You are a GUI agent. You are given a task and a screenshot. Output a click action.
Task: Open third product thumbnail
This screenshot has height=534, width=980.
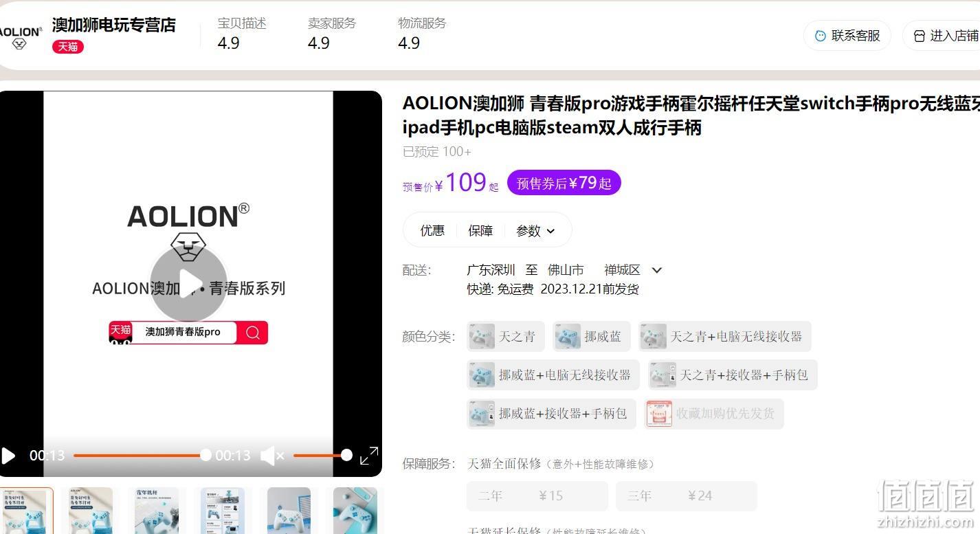click(x=157, y=511)
